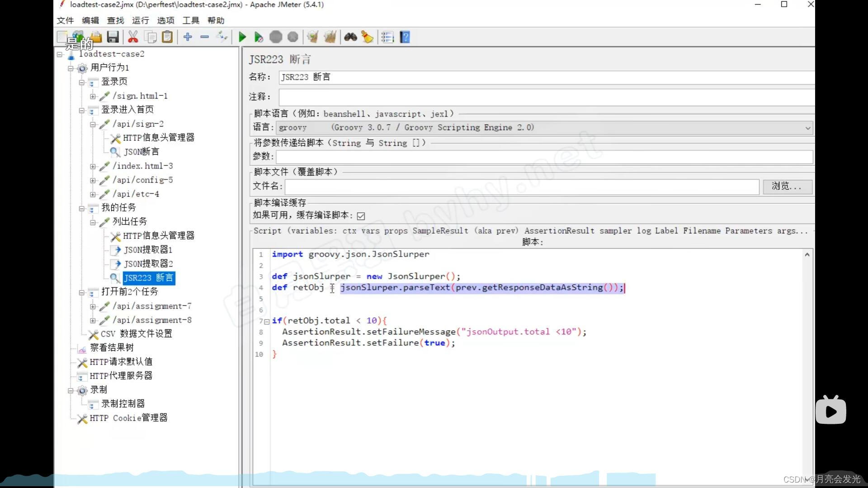Screen dimensions: 868x488
Task: Click the video play overlay button
Action: click(831, 410)
